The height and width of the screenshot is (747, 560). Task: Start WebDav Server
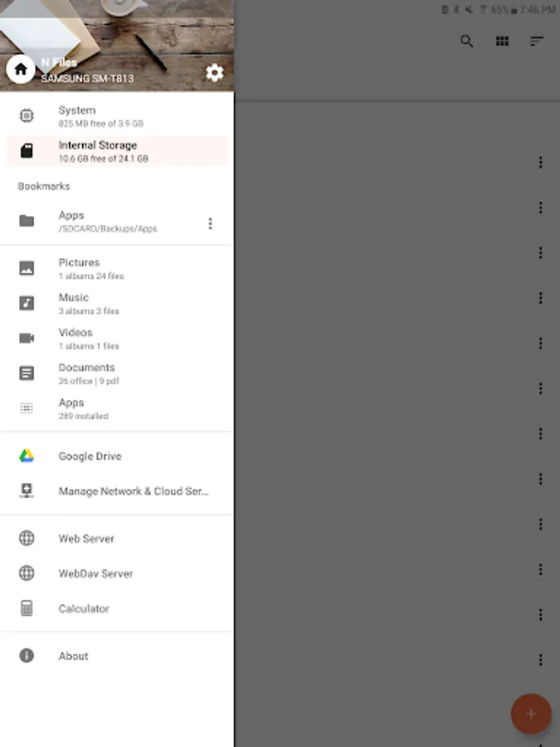pos(117,573)
